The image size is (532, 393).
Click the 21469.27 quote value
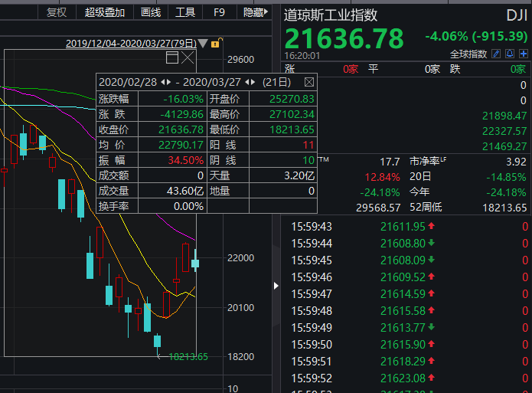point(504,147)
